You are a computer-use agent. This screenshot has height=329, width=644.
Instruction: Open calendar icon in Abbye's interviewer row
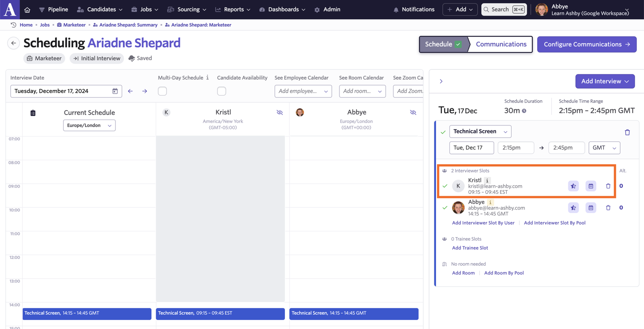591,208
